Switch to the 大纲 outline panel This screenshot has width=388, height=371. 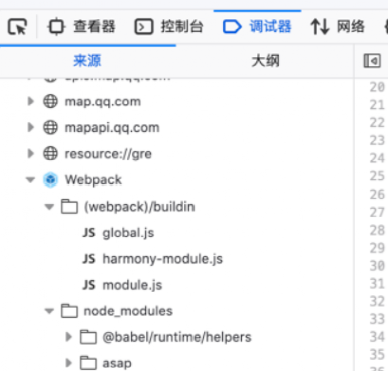tap(265, 61)
